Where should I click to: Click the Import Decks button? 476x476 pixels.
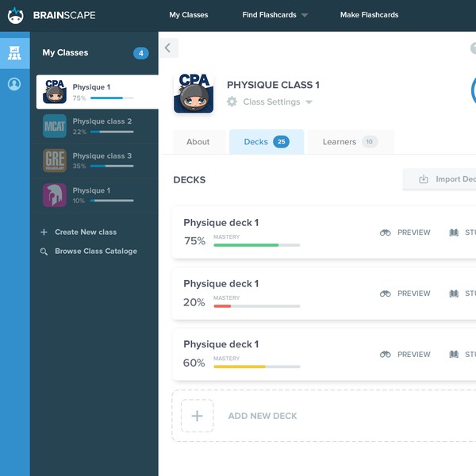coord(440,179)
